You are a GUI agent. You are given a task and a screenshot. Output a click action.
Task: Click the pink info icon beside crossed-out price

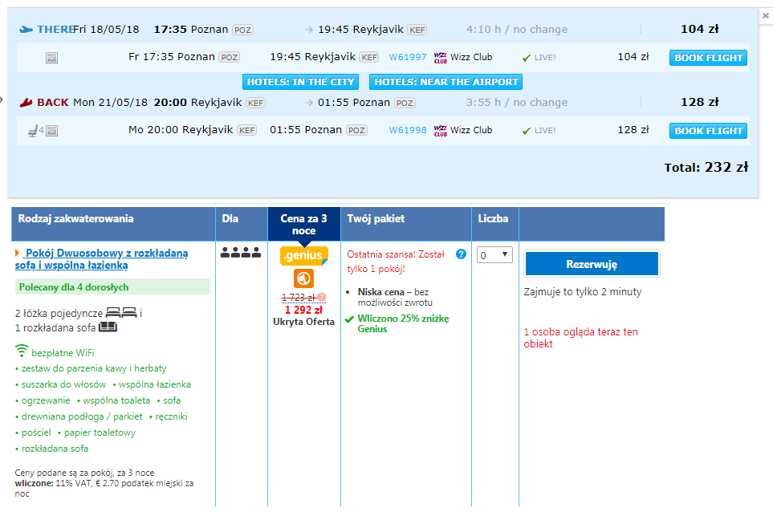321,297
